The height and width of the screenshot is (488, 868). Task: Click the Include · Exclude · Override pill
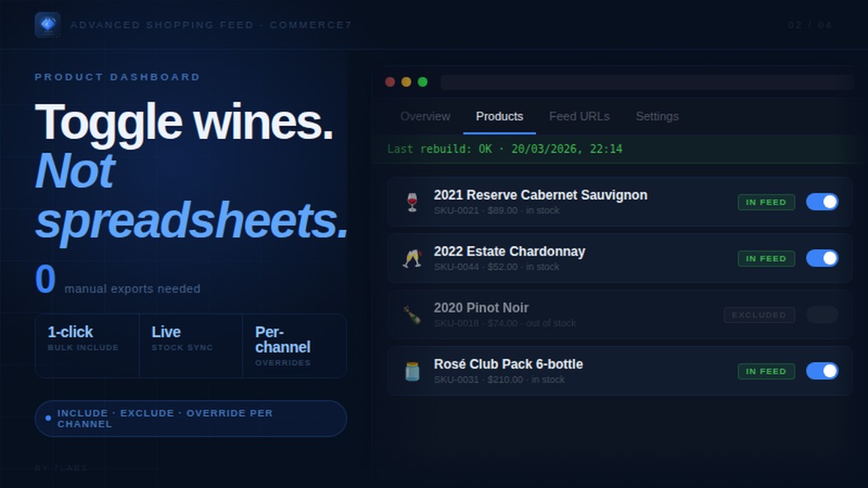191,419
